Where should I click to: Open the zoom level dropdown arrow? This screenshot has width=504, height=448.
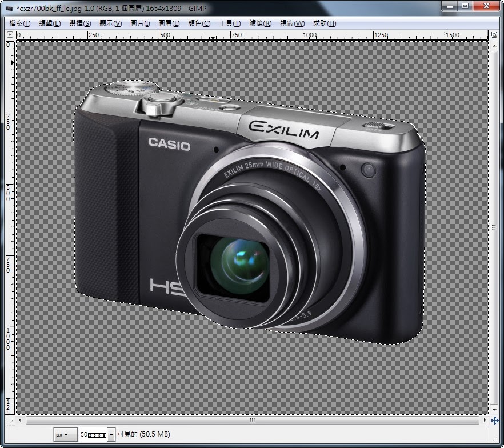[111, 435]
